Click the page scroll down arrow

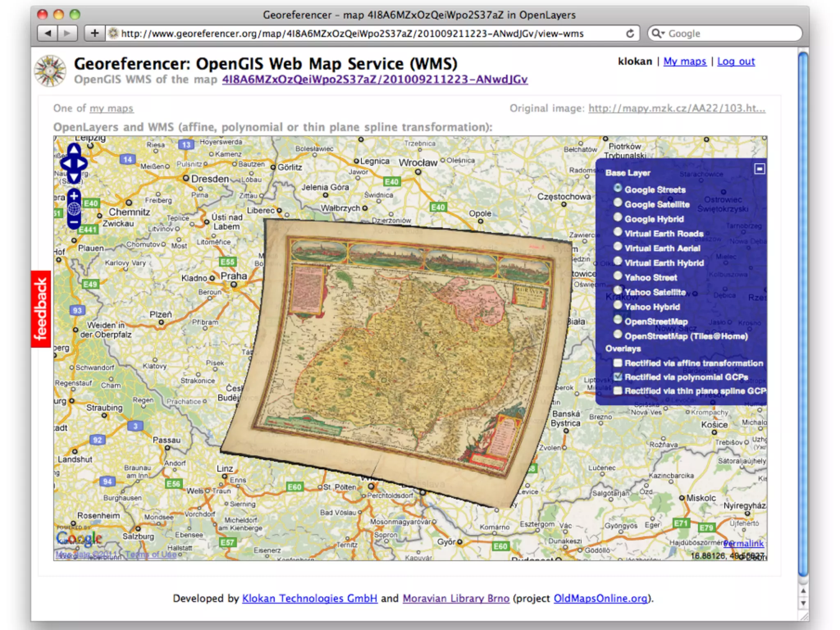(803, 603)
